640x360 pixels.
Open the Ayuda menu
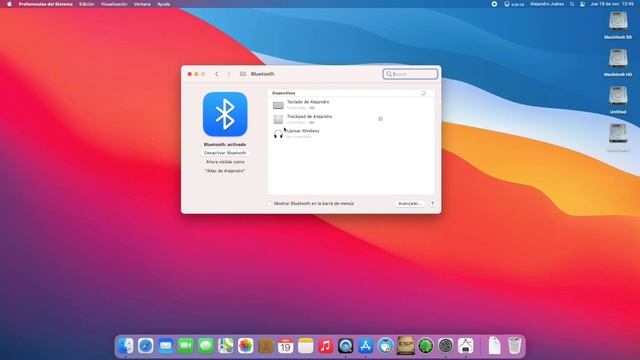pos(164,4)
